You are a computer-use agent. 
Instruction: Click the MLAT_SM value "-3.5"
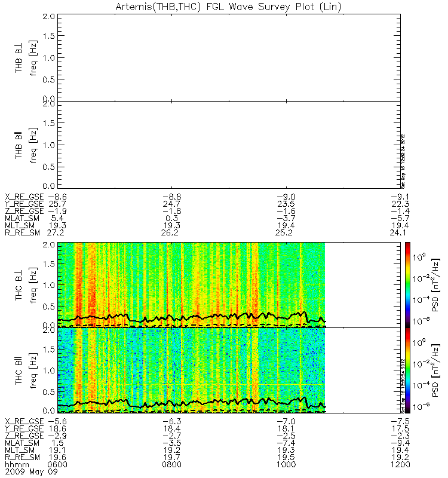coord(171,443)
